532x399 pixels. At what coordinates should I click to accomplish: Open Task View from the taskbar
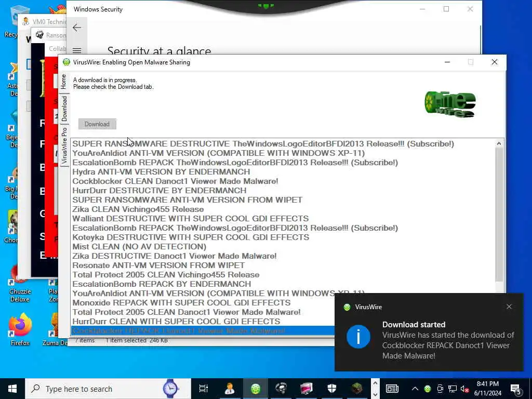[204, 389]
